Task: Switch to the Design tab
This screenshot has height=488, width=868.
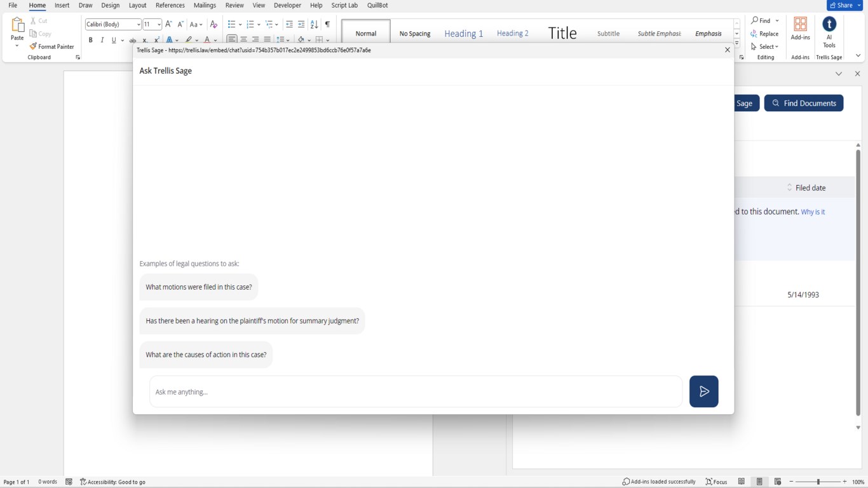Action: [x=111, y=5]
